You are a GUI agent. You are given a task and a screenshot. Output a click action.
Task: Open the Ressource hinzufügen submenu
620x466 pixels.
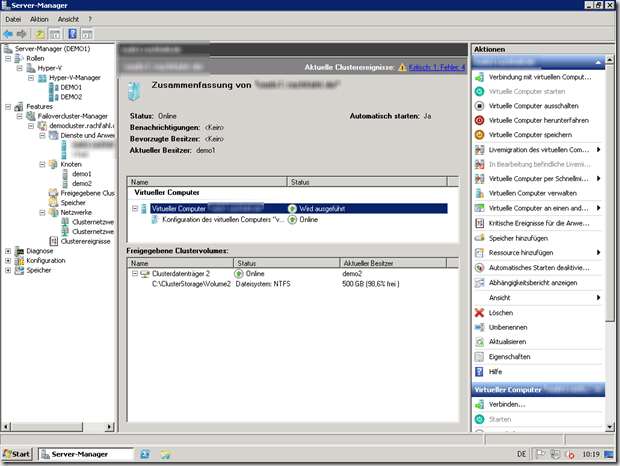pyautogui.click(x=538, y=253)
